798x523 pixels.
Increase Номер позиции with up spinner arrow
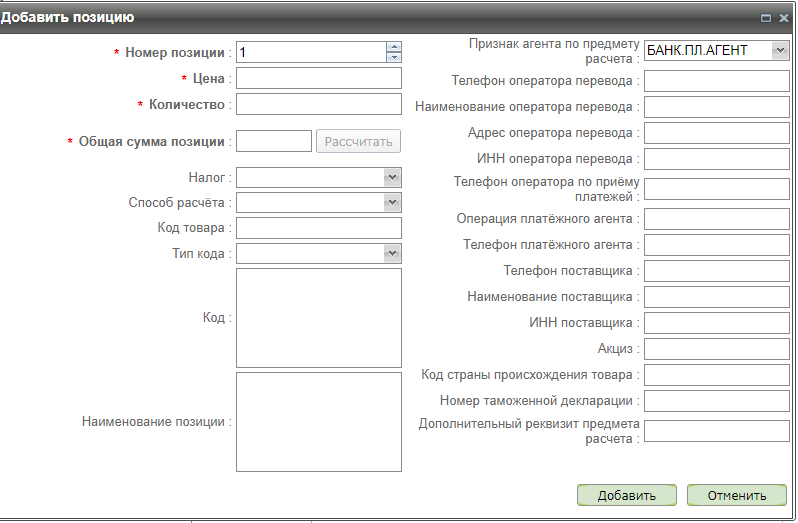pos(394,46)
